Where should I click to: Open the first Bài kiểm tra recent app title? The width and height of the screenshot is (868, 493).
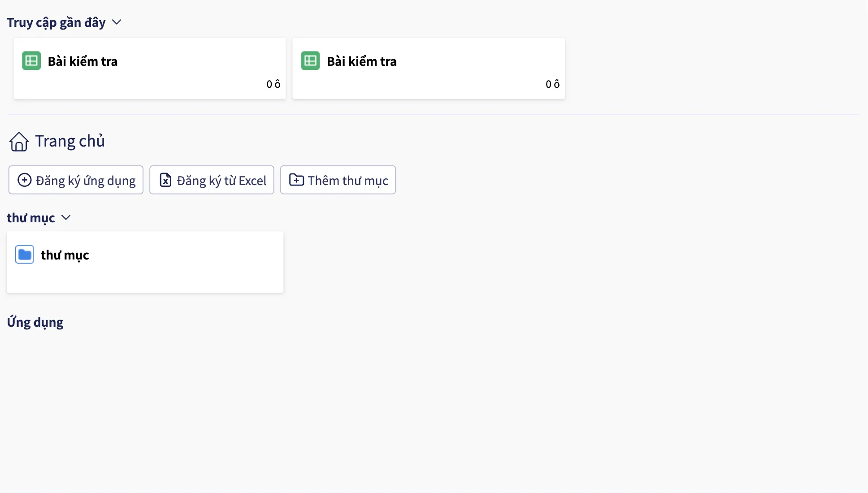(x=82, y=61)
